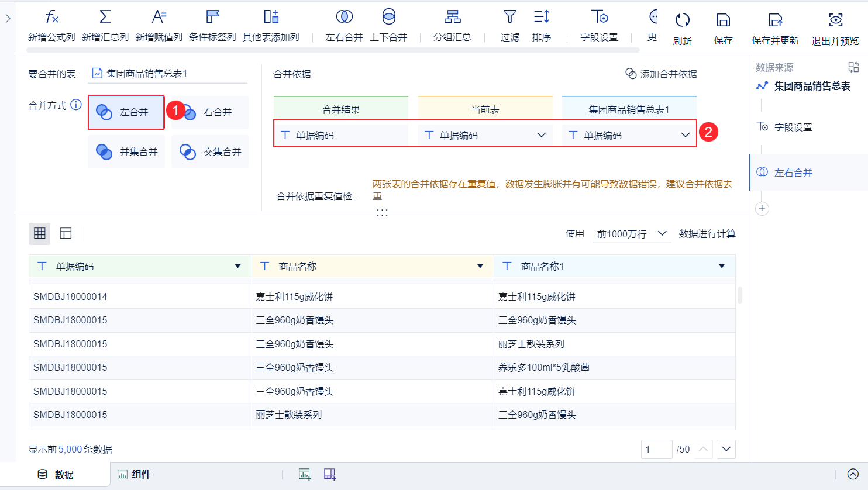Click the 排序 sort tool
Viewport: 868px width, 490px height.
pos(542,26)
